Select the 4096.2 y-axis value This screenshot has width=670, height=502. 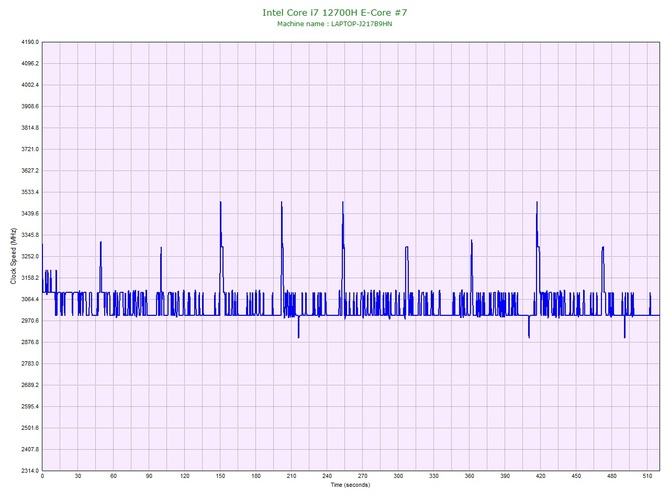click(x=30, y=64)
